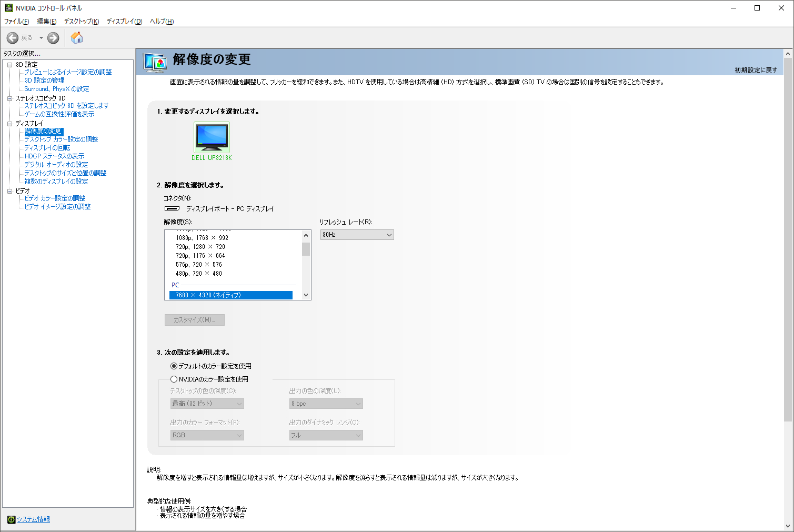
Task: Open ステレオスコピック 3D を設定します task
Action: (x=66, y=106)
